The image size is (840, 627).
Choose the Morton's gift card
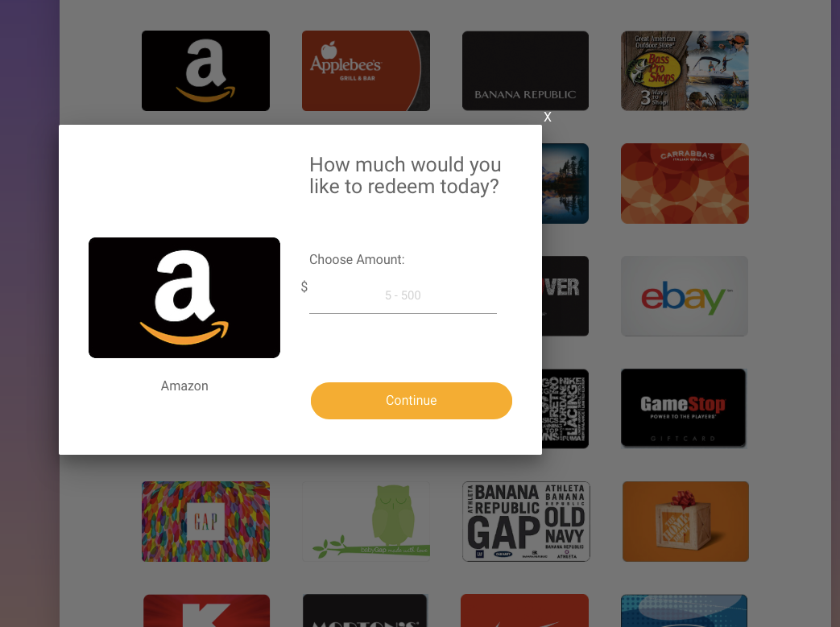click(x=365, y=610)
